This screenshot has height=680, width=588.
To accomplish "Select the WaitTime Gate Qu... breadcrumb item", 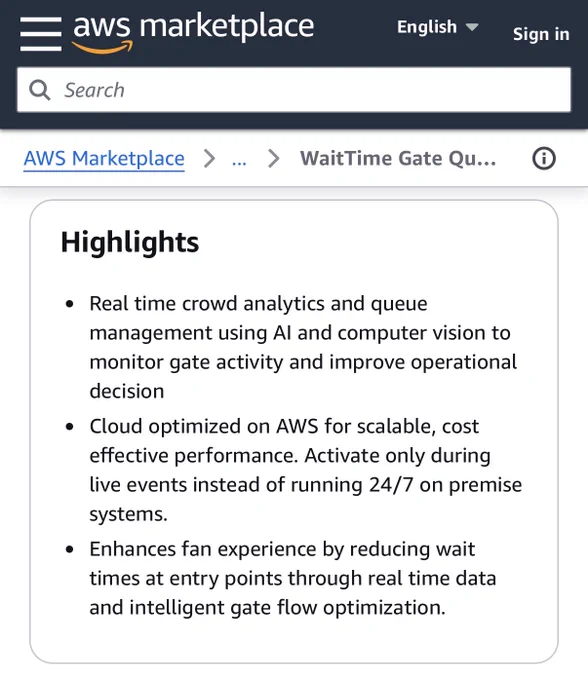I will 398,158.
